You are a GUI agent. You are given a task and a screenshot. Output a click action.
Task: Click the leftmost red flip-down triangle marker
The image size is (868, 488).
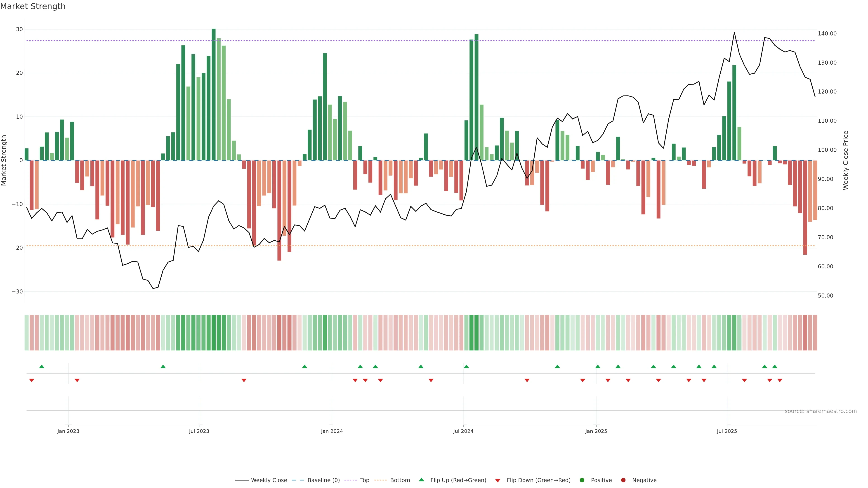32,380
